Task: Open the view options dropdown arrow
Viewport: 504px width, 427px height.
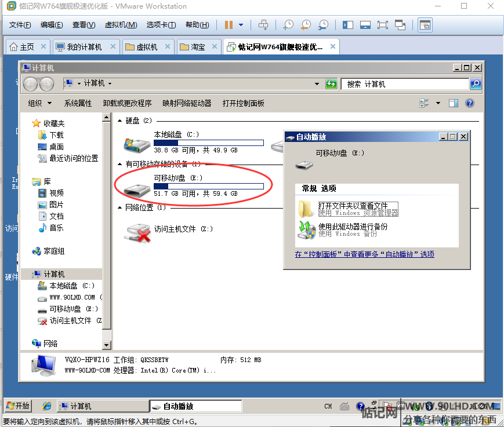Action: (438, 103)
